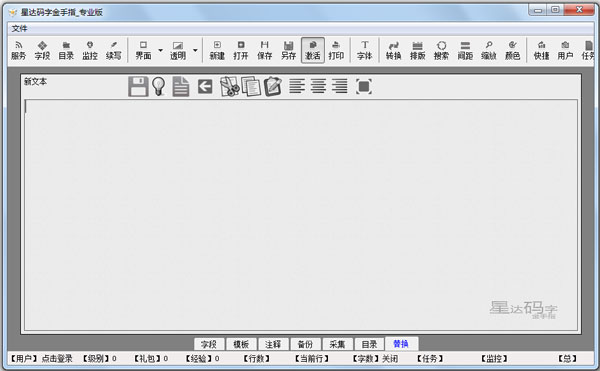Open the 文件 menu
Viewport: 600px width, 371px height.
[19, 28]
